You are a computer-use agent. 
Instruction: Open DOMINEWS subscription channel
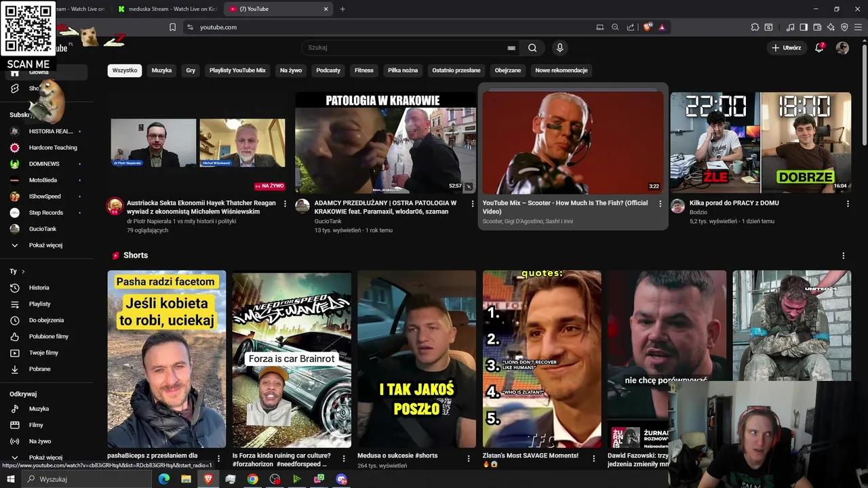pos(47,163)
